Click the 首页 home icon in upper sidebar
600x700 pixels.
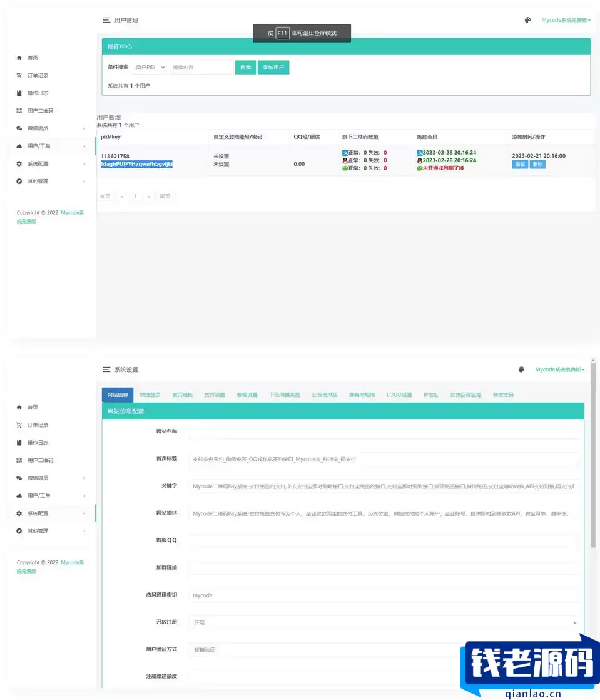click(x=19, y=58)
